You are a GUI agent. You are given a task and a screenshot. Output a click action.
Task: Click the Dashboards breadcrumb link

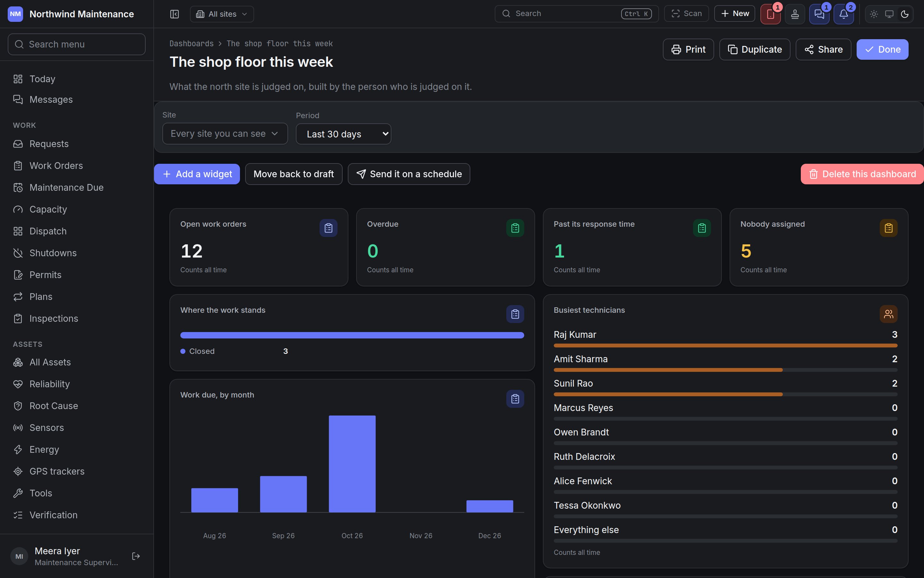coord(192,44)
